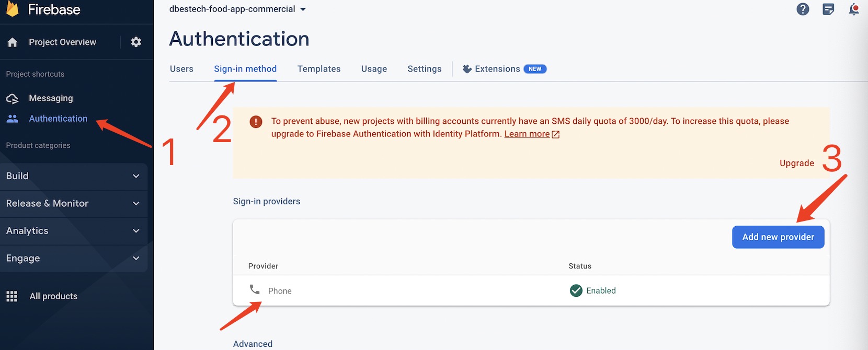Screen dimensions: 868x350
Task: Expand the Release & Monitor category
Action: 74,204
